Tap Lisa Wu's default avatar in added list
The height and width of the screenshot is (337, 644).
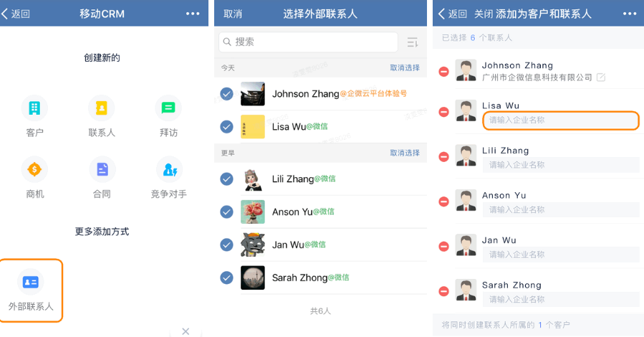pos(466,111)
